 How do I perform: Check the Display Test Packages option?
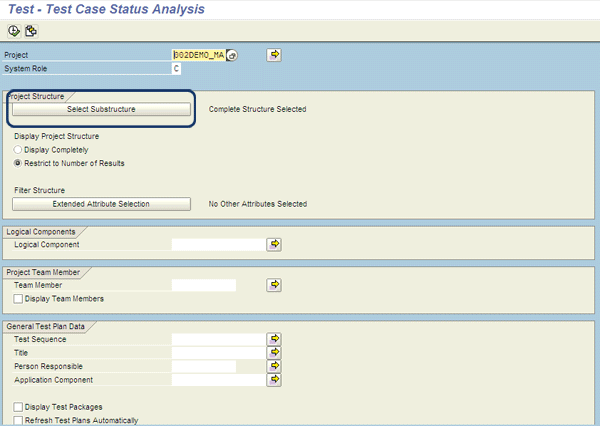[x=19, y=407]
